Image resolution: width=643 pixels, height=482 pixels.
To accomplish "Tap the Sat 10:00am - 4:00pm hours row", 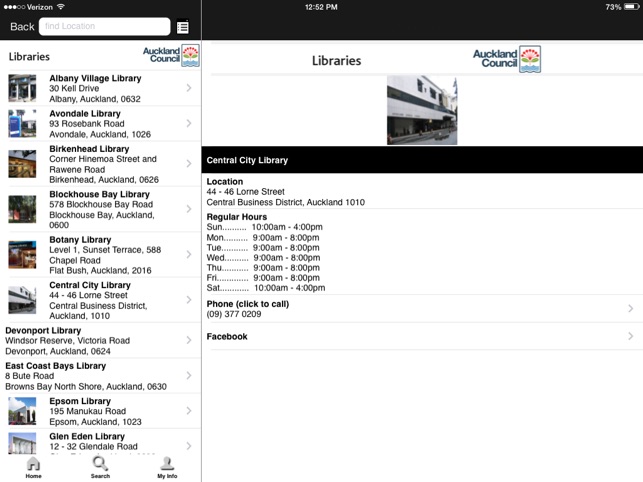I will tap(266, 288).
